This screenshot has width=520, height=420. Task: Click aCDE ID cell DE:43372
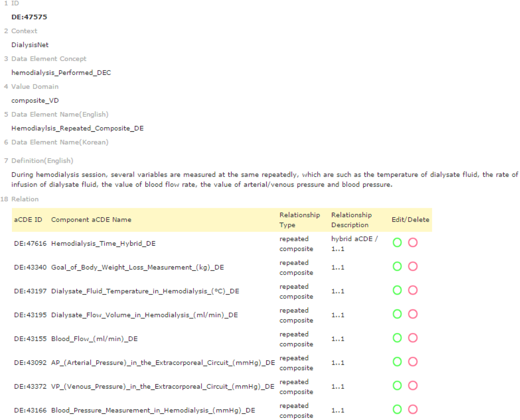[x=30, y=386]
